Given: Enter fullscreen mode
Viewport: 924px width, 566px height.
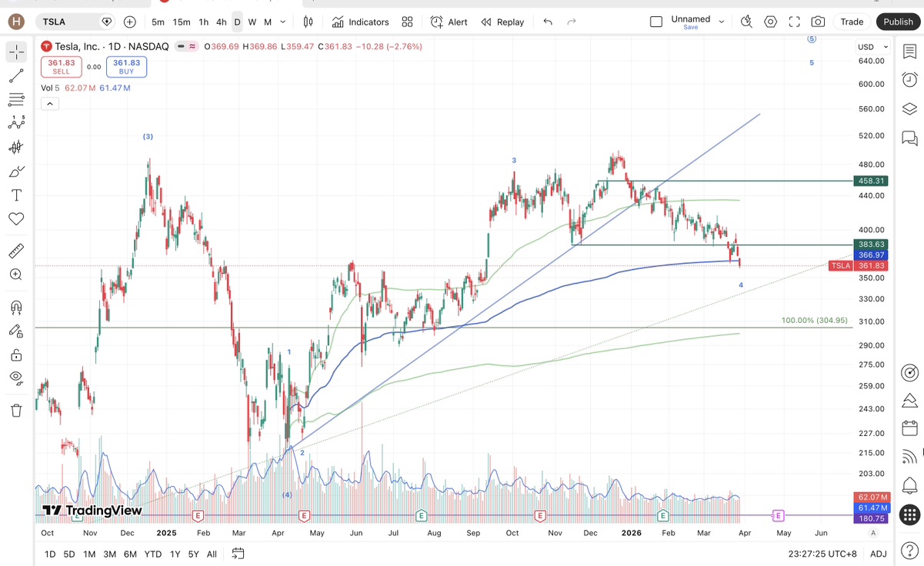Looking at the screenshot, I should point(795,22).
